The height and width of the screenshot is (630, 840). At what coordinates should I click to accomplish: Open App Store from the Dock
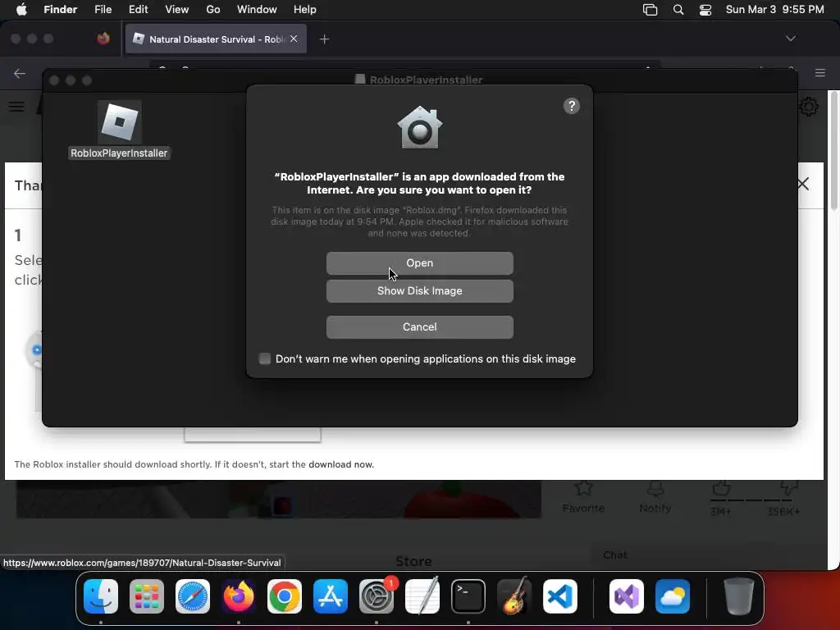(331, 596)
